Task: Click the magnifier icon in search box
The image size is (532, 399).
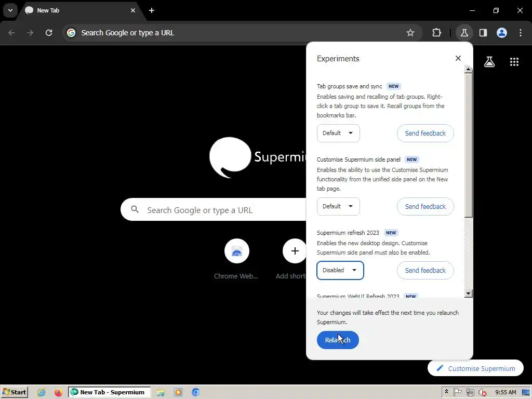Action: pos(135,209)
